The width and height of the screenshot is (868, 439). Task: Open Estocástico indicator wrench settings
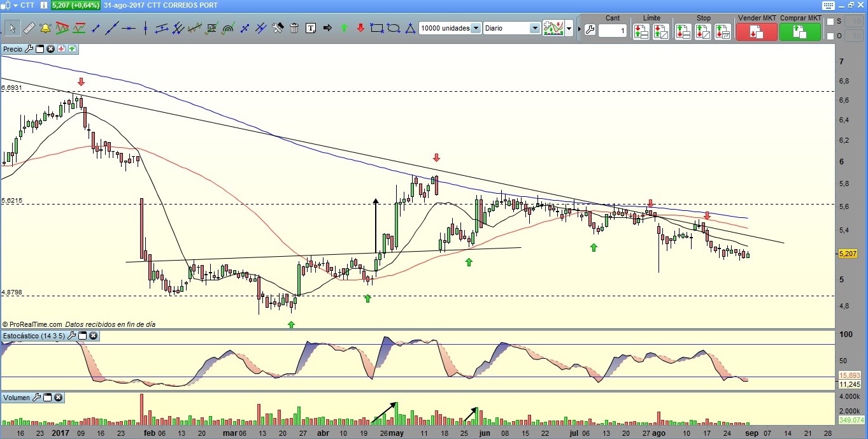71,335
